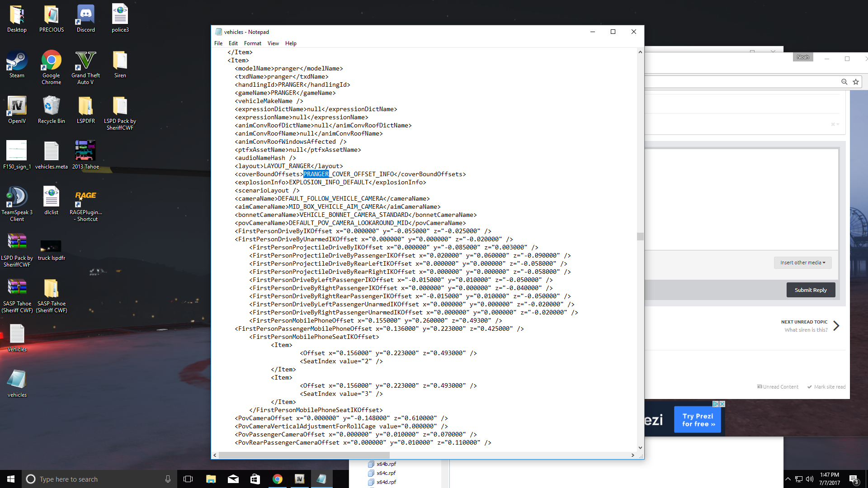Go to the next unread topic chevron
The height and width of the screenshot is (488, 868).
[x=836, y=326]
